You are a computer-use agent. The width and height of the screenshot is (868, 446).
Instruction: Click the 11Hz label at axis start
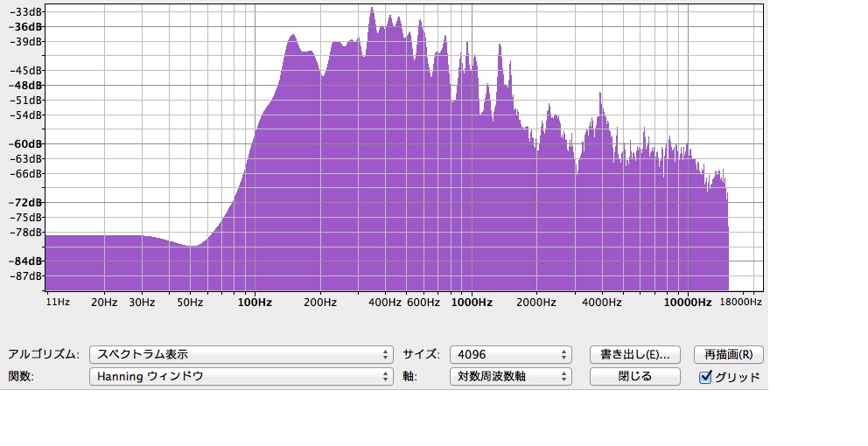pos(58,303)
